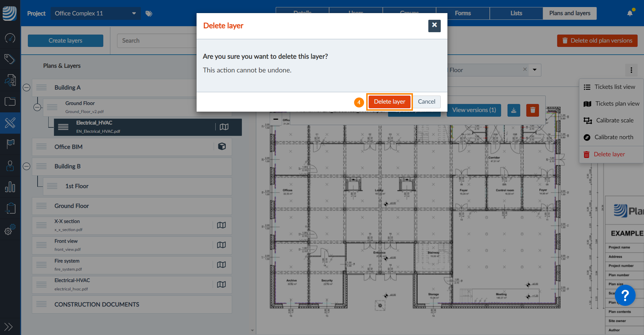Collapse the Building B tree node

point(26,166)
